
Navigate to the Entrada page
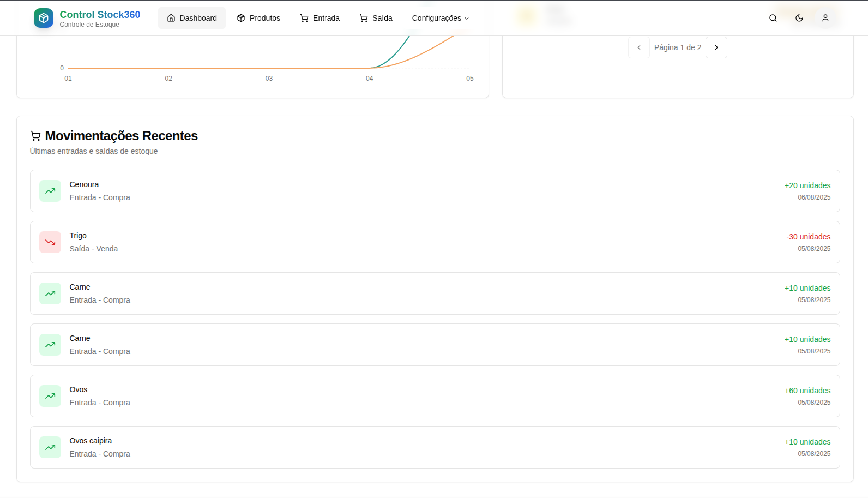click(x=320, y=18)
